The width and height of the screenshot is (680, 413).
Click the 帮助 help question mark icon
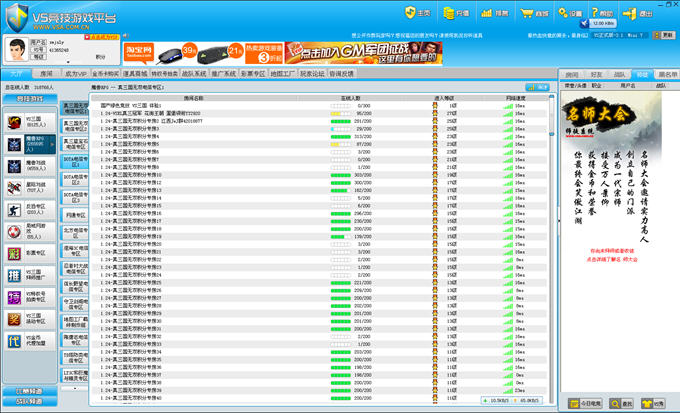point(603,13)
